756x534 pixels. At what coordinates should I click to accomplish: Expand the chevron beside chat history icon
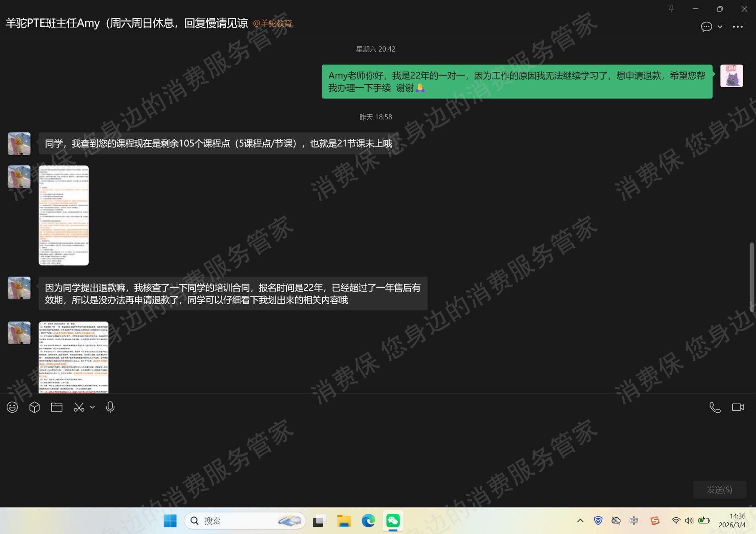[x=719, y=27]
